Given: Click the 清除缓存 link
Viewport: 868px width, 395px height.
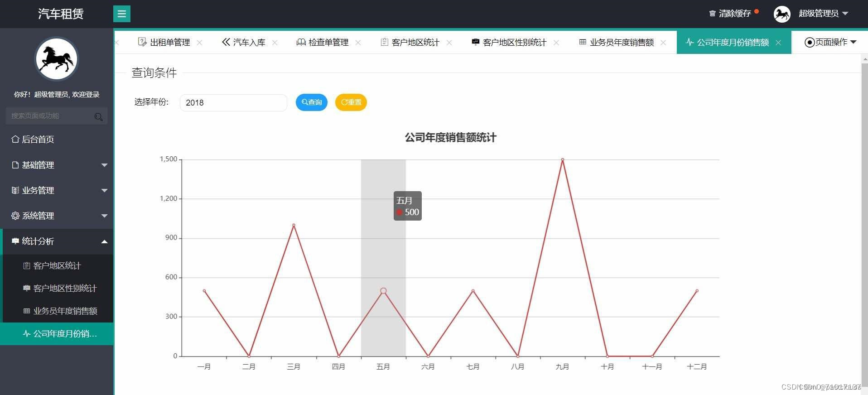Looking at the screenshot, I should coord(735,14).
